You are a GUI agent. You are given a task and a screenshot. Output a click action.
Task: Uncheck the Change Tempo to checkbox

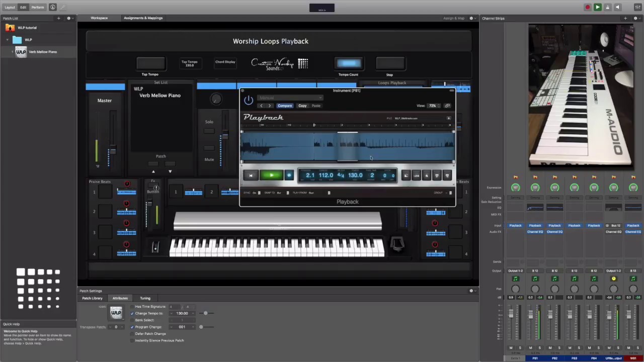(x=132, y=313)
